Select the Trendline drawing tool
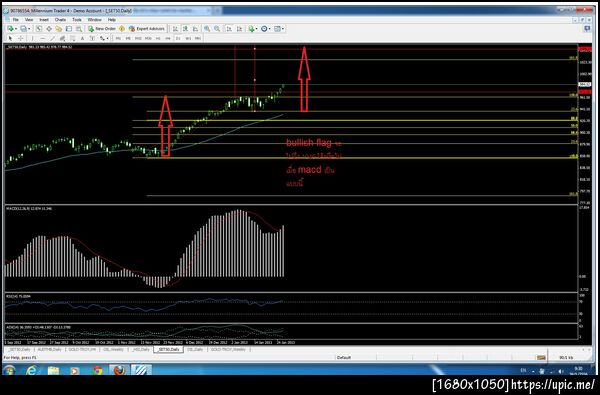Viewport: 600px width, 395px height. (x=52, y=38)
